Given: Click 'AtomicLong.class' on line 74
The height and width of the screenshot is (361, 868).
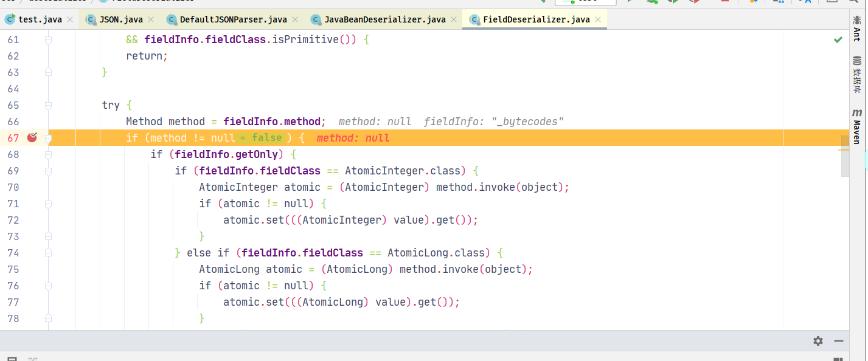Looking at the screenshot, I should pyautogui.click(x=436, y=253).
